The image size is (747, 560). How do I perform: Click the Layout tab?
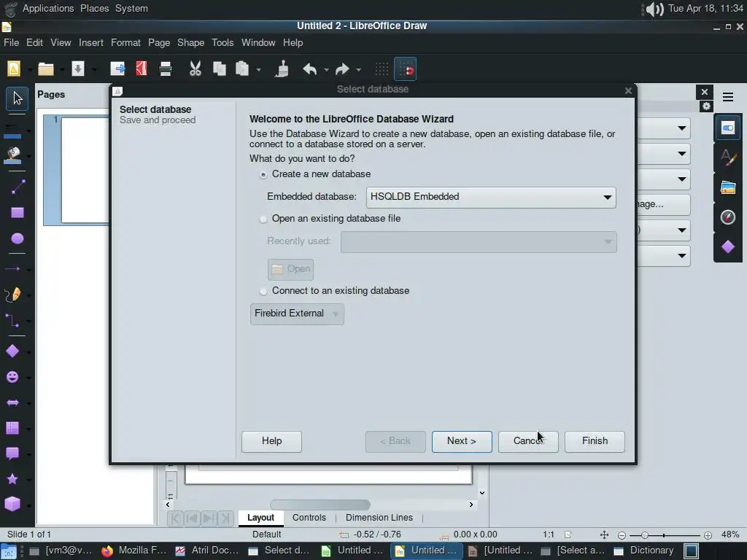(260, 518)
